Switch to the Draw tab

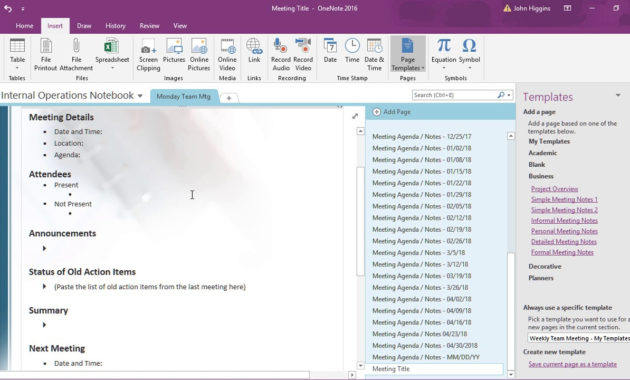(84, 26)
